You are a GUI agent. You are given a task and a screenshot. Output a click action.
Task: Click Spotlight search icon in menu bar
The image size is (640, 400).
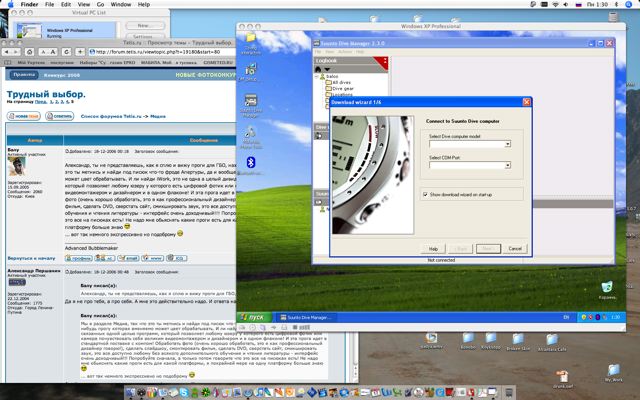coord(628,4)
